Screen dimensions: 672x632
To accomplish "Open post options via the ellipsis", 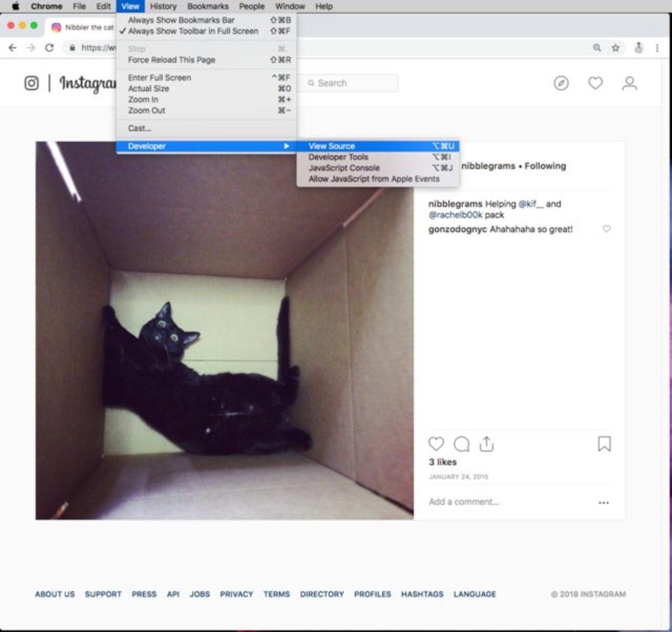I will tap(604, 503).
